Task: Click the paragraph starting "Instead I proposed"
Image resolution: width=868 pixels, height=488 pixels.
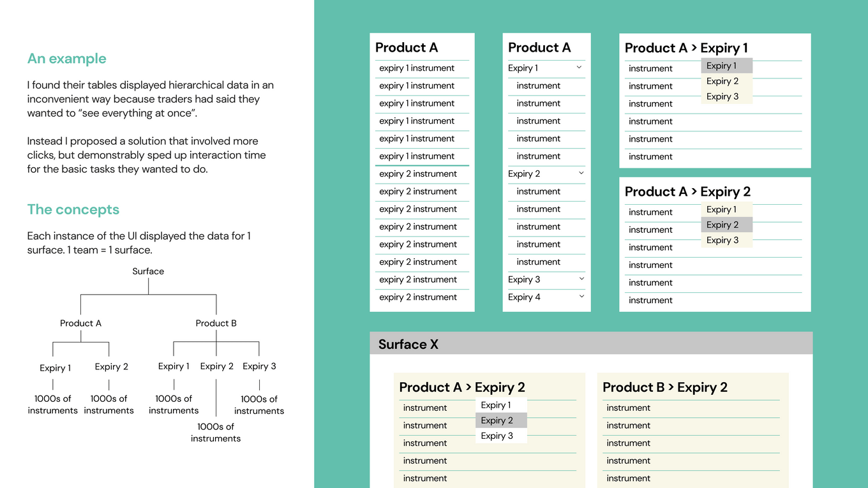Action: click(147, 155)
